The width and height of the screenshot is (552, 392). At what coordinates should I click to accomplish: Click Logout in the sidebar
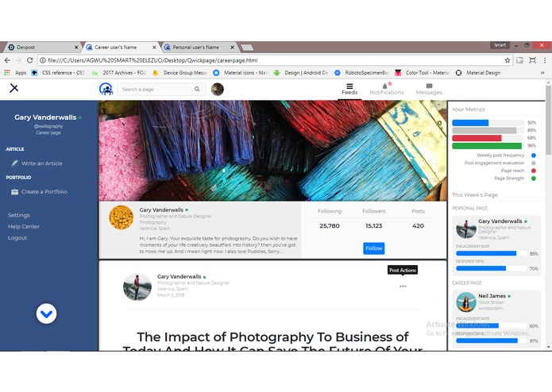pyautogui.click(x=17, y=238)
